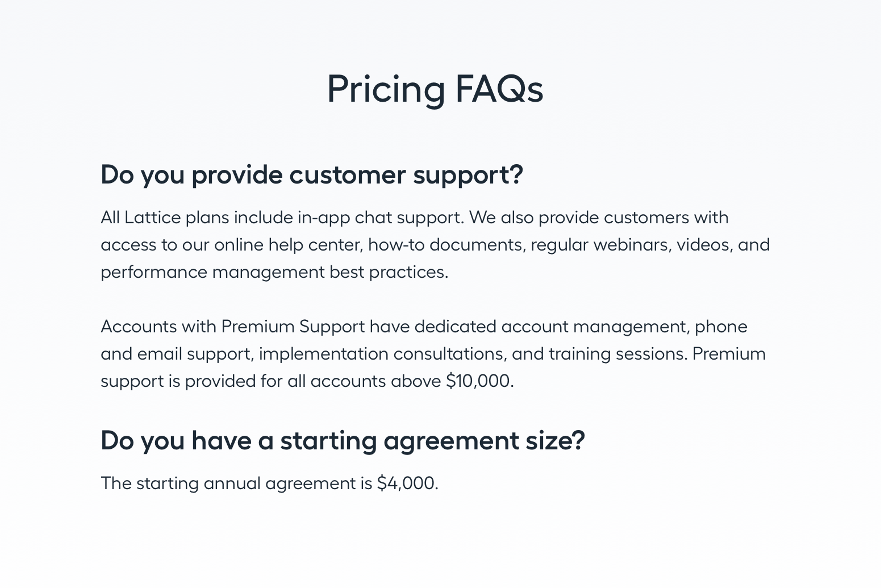Click the "Pricing FAQs" page heading
The image size is (881, 588).
coord(435,89)
